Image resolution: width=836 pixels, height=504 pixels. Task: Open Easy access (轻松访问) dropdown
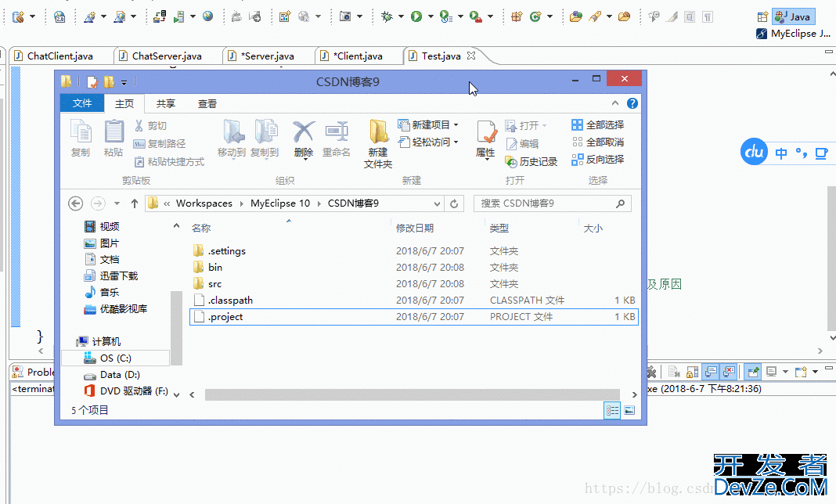(428, 142)
